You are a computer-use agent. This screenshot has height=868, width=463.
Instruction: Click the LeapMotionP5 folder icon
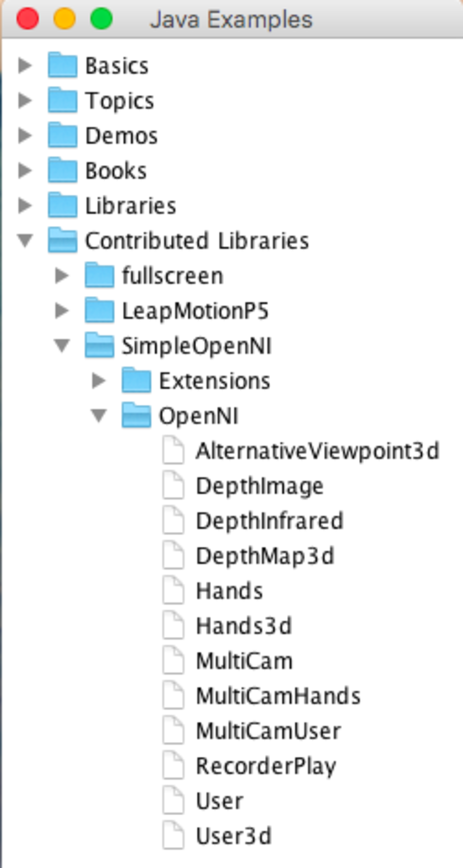pos(99,311)
